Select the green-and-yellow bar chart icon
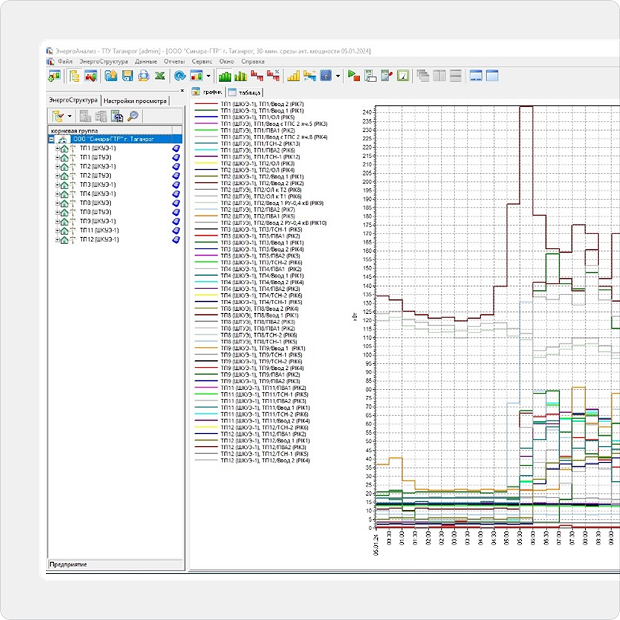 coord(240,76)
